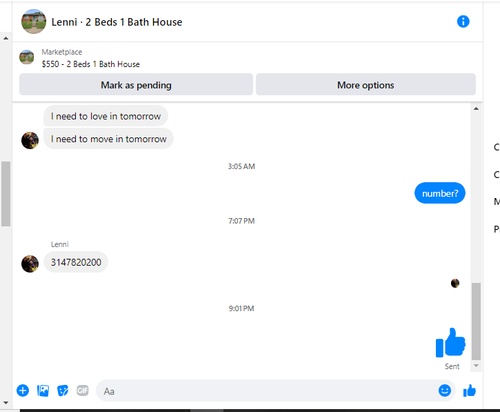Image resolution: width=500 pixels, height=412 pixels.
Task: Click the chat scrollbar thumb
Action: tap(476, 322)
